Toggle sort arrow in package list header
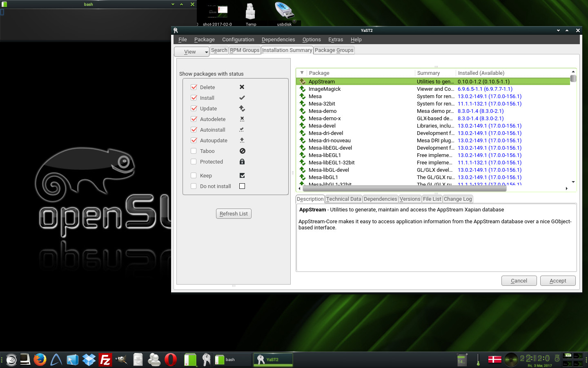The height and width of the screenshot is (368, 588). pyautogui.click(x=302, y=73)
